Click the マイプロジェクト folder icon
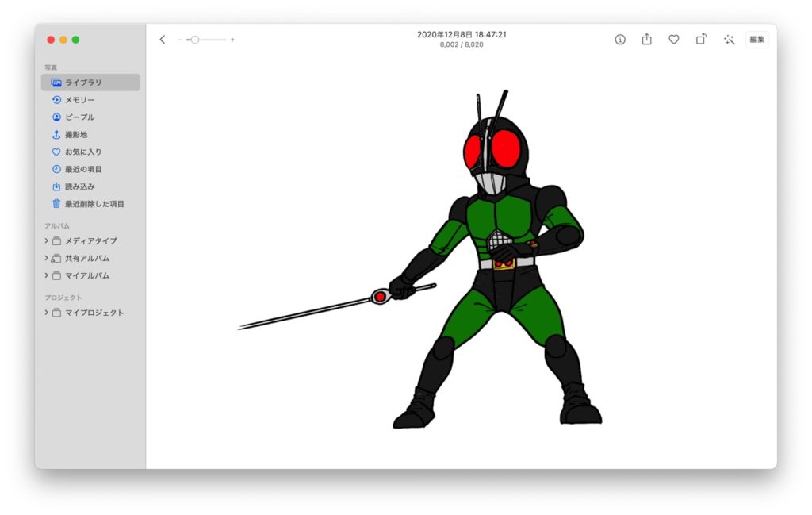812x515 pixels. click(x=56, y=313)
